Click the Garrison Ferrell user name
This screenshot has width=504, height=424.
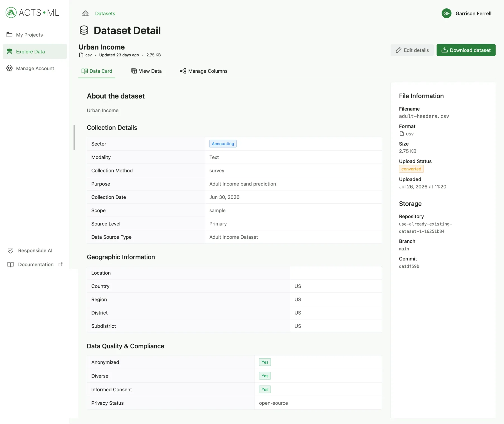[x=473, y=13]
